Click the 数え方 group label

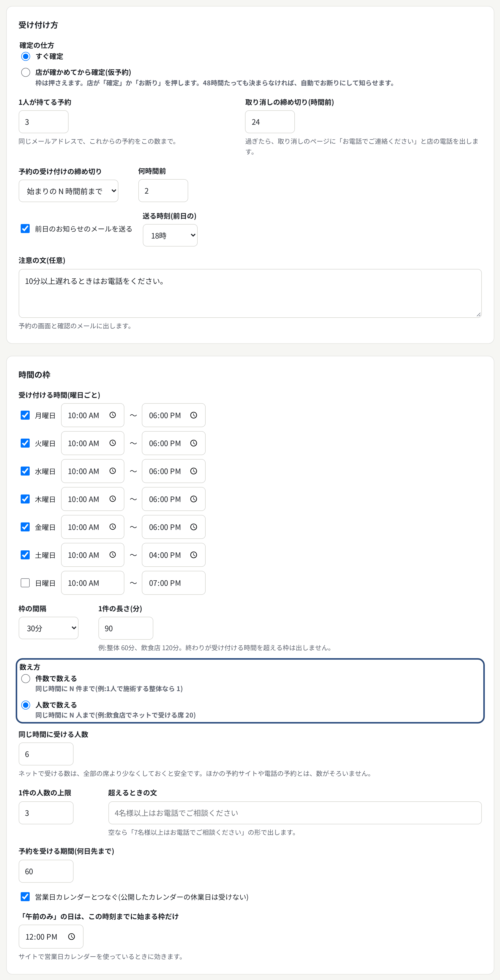(30, 667)
